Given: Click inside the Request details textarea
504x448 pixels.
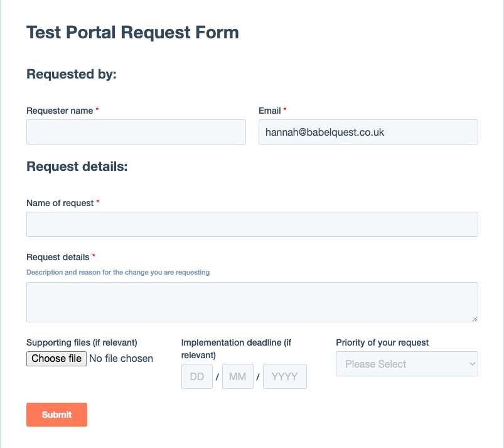Looking at the screenshot, I should [x=252, y=302].
